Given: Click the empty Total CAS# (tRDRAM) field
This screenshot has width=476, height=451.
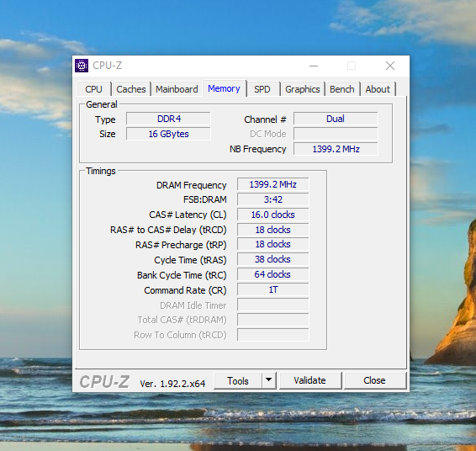Looking at the screenshot, I should click(x=273, y=320).
